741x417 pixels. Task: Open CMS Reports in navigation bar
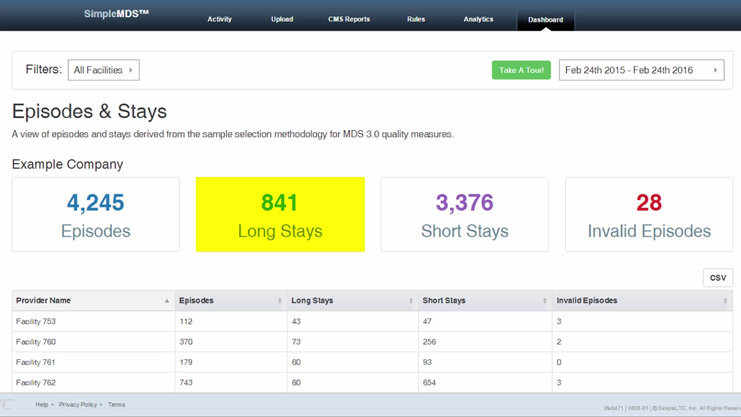(x=349, y=19)
